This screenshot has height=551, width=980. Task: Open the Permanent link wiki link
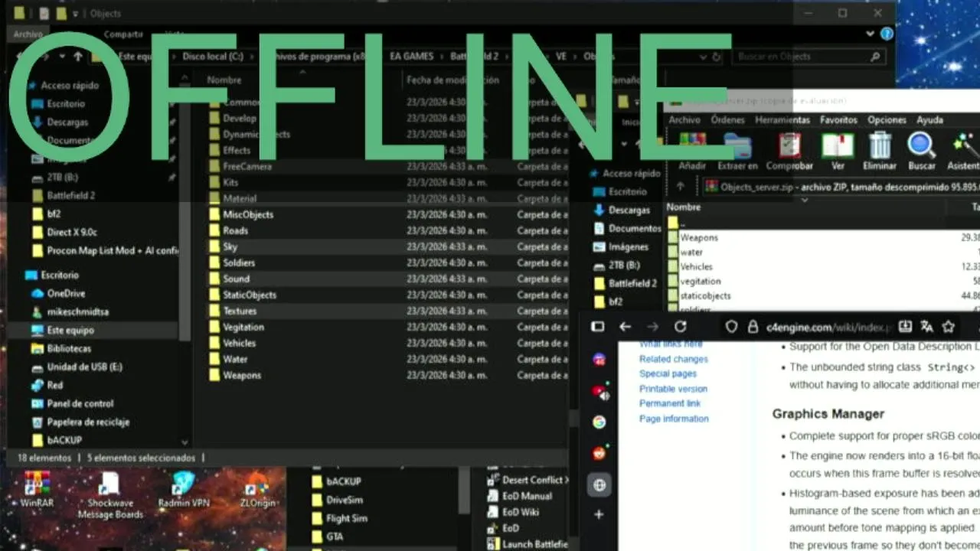tap(670, 403)
